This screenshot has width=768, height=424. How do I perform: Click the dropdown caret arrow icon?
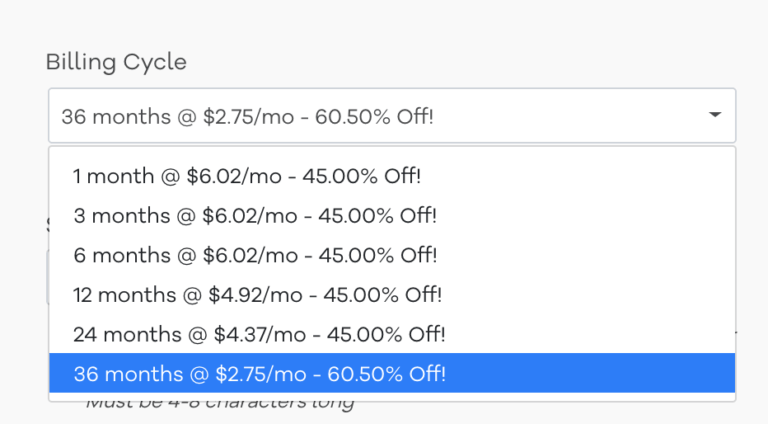point(715,115)
